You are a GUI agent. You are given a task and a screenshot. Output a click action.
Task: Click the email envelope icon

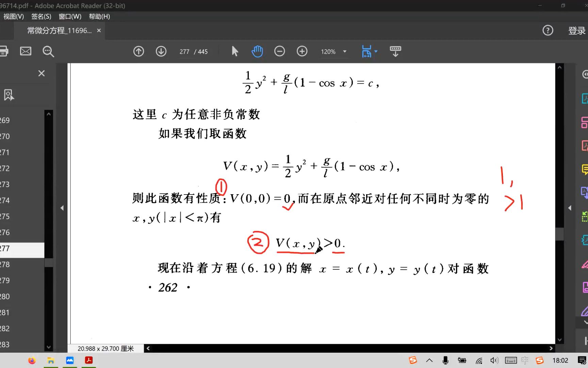pos(26,51)
